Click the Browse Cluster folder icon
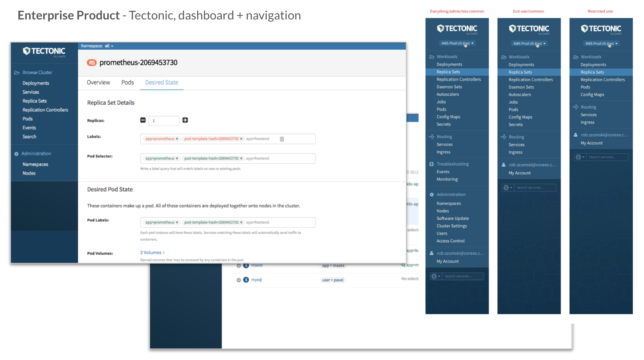This screenshot has height=360, width=644. pos(17,73)
